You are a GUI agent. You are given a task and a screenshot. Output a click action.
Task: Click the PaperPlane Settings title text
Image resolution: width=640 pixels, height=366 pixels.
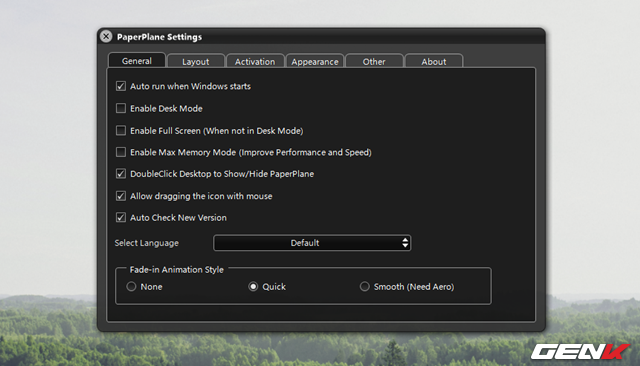tap(159, 37)
